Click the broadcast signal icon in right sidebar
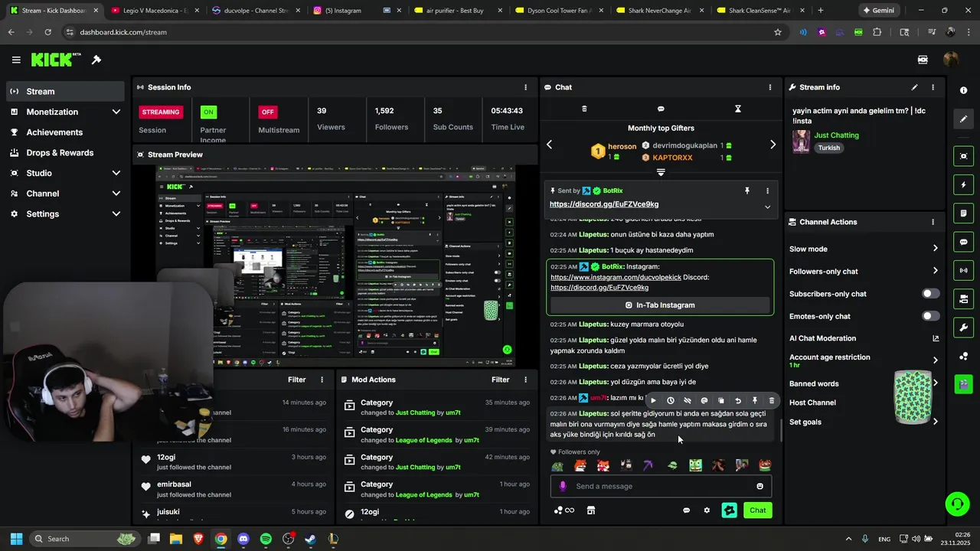 click(963, 270)
